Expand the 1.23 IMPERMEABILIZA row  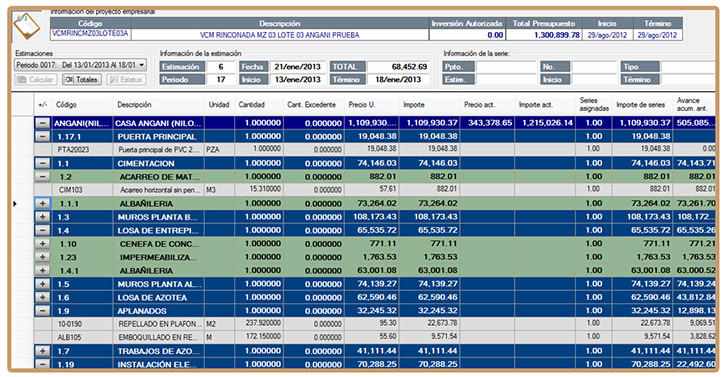43,258
